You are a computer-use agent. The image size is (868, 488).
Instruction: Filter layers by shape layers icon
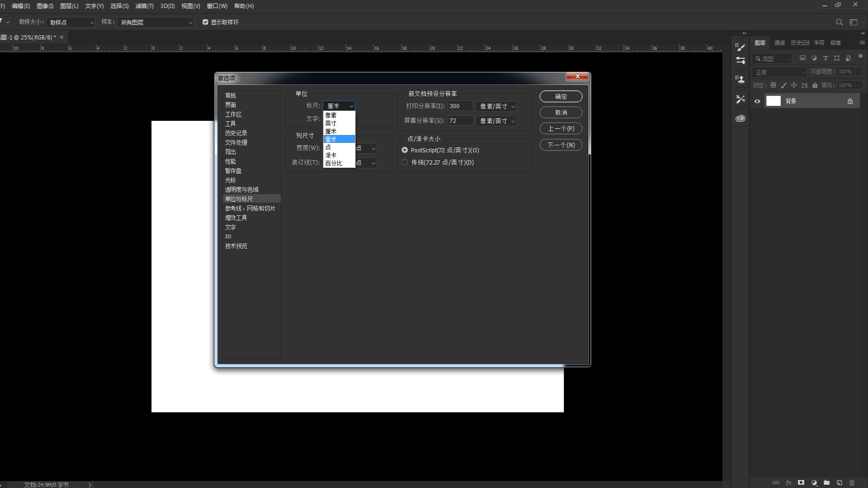[x=836, y=58]
